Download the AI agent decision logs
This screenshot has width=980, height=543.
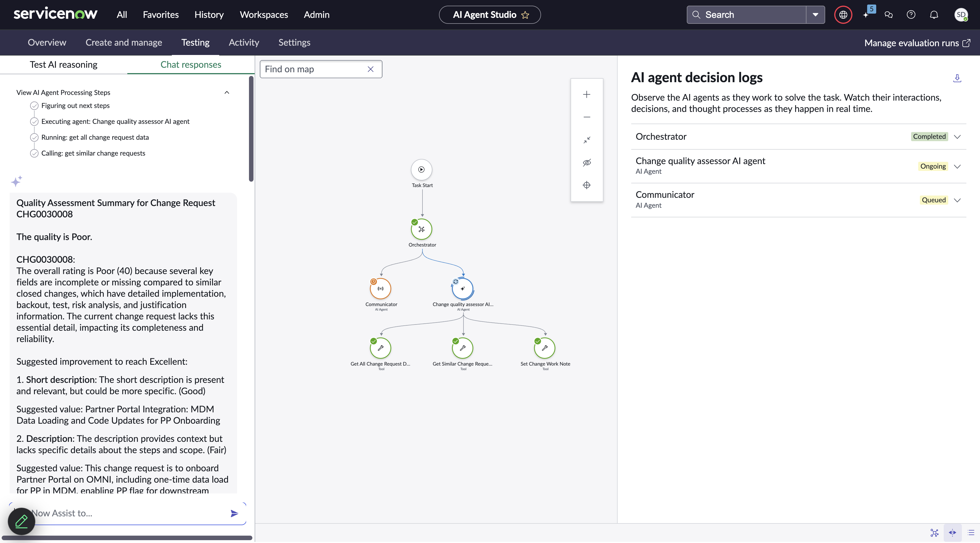click(957, 78)
